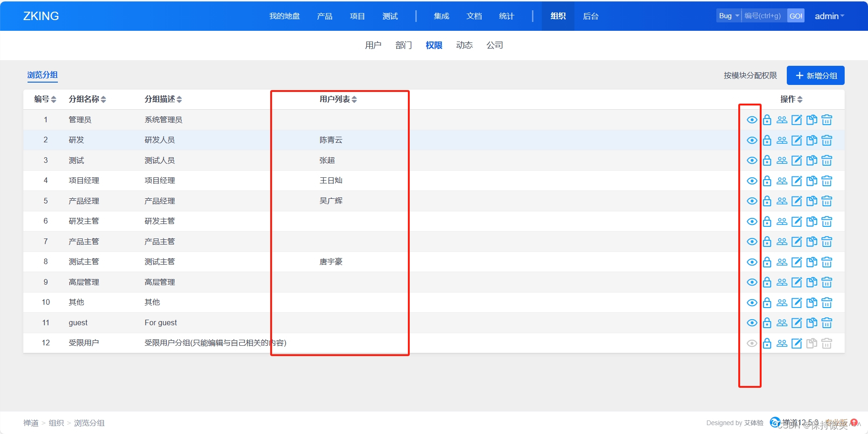Open permissions lock icon for guest row
The image size is (868, 434).
click(767, 323)
